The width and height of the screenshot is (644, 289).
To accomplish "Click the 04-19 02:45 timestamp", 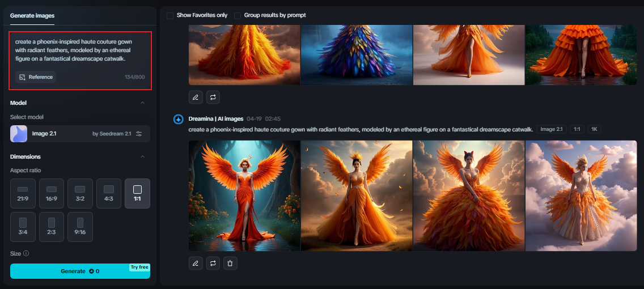I will tap(264, 118).
